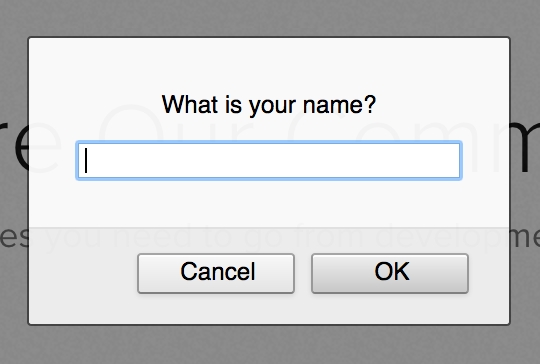Click the dimmed page overlay above the dialog
Viewport: 540px width, 364px height.
(x=270, y=17)
